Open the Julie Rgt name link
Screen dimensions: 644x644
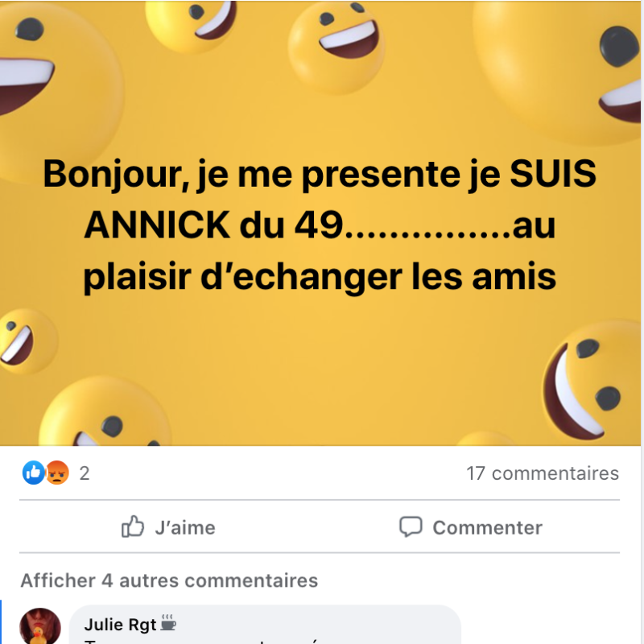coord(120,625)
